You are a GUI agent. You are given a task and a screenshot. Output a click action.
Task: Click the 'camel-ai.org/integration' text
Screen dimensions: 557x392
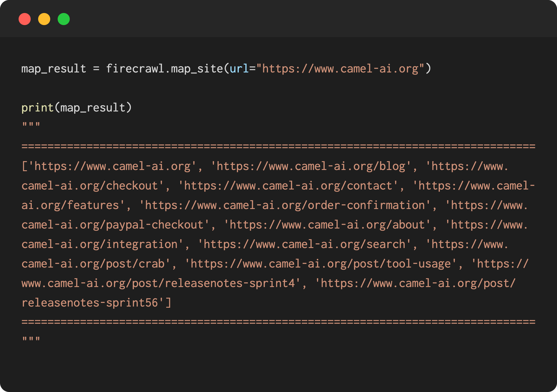coord(99,244)
